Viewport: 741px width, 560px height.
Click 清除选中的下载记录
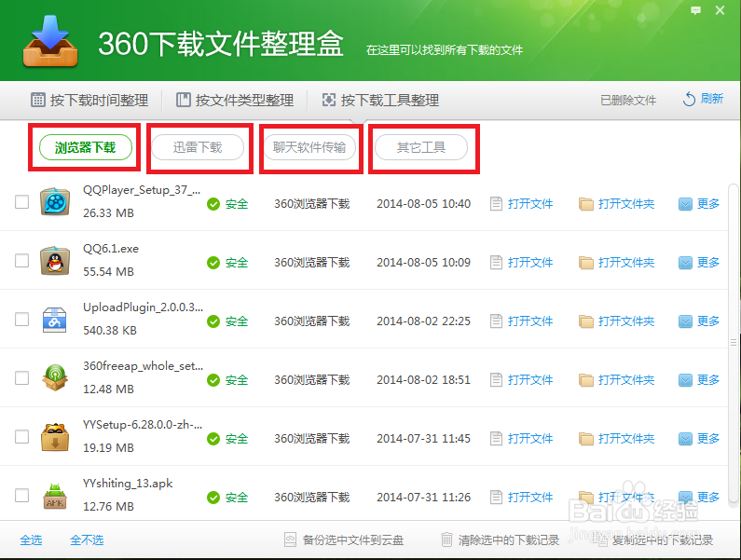coord(500,540)
